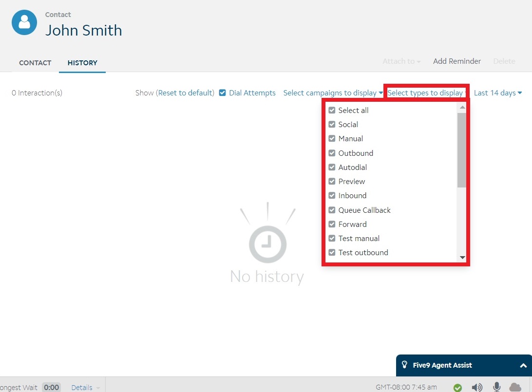Uncheck the Test manual checkbox
The height and width of the screenshot is (392, 532).
click(332, 239)
